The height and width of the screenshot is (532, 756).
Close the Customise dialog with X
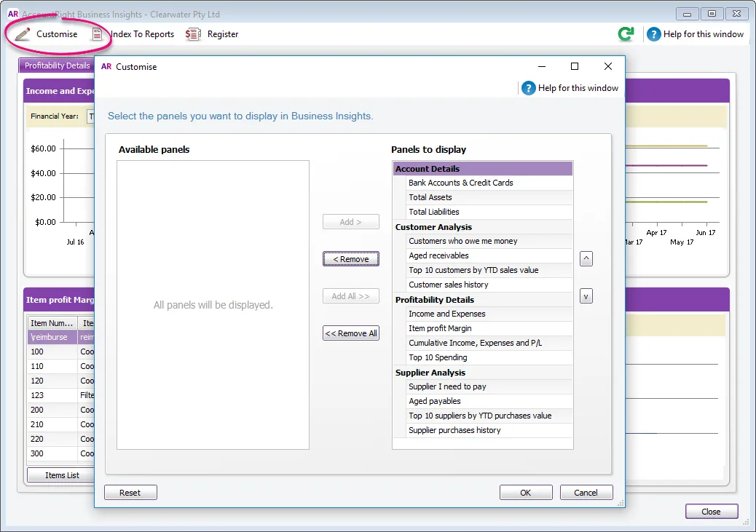click(x=608, y=66)
